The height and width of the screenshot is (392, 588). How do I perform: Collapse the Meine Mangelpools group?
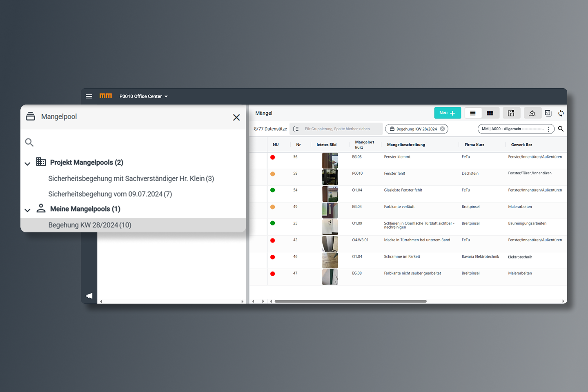pyautogui.click(x=27, y=210)
